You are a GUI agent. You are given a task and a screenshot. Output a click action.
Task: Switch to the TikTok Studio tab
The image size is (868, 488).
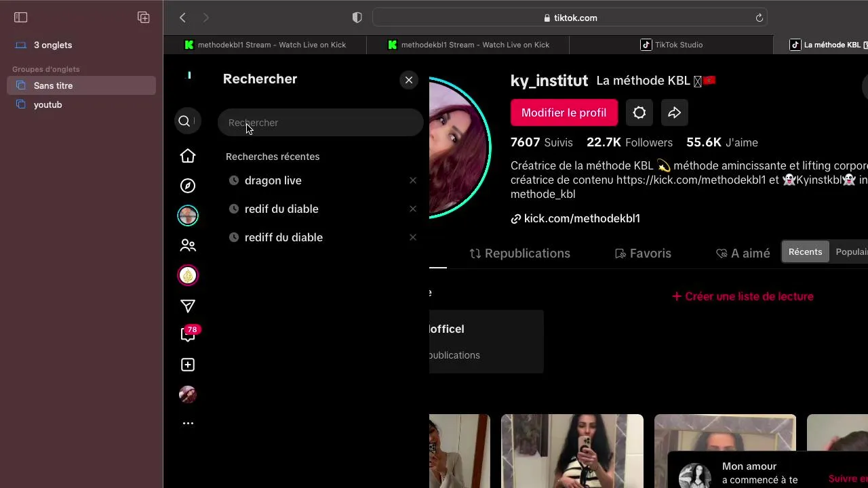[x=671, y=45]
